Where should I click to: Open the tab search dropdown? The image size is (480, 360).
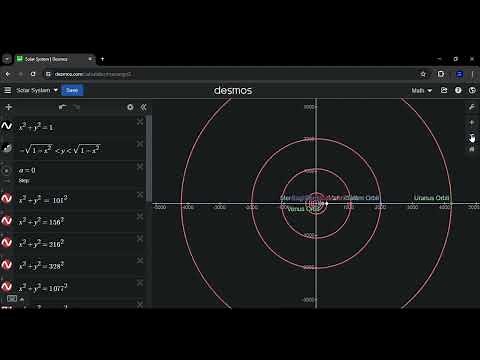pyautogui.click(x=7, y=59)
